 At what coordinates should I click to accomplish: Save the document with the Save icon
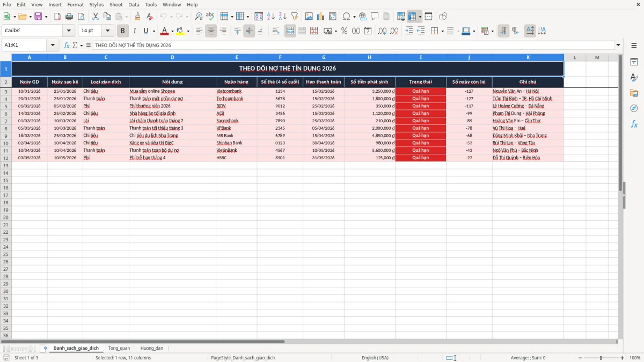[38, 17]
